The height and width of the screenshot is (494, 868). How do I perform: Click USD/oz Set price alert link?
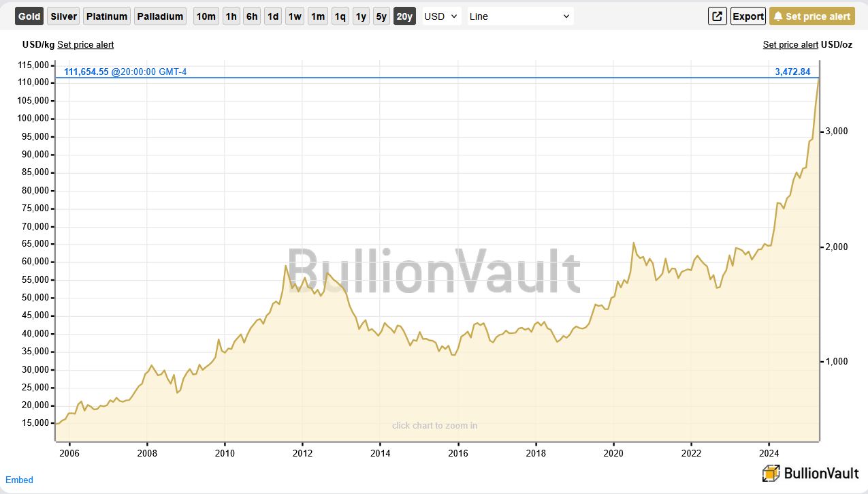[790, 45]
